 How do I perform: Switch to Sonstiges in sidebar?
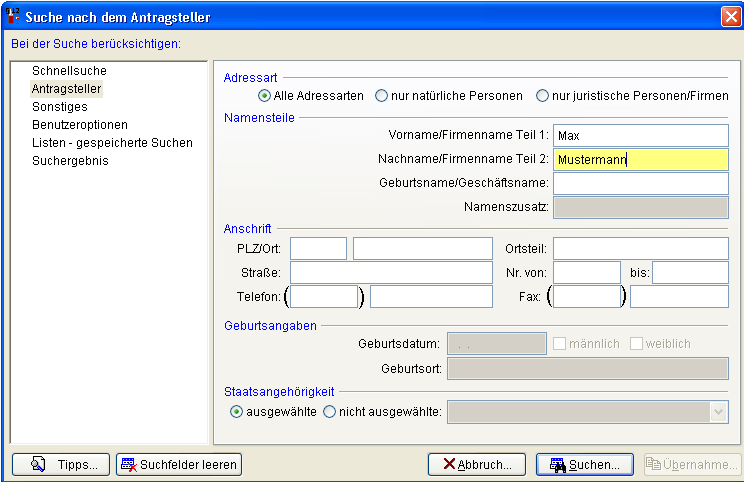pos(60,107)
